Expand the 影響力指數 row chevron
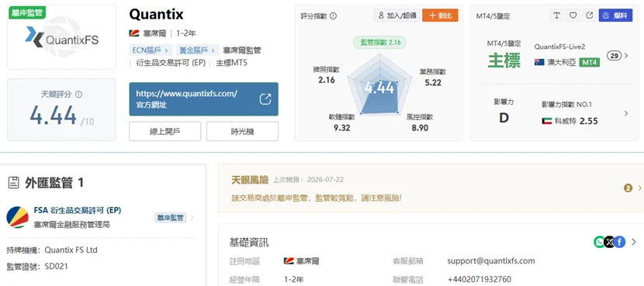644x286 pixels. pos(626,113)
